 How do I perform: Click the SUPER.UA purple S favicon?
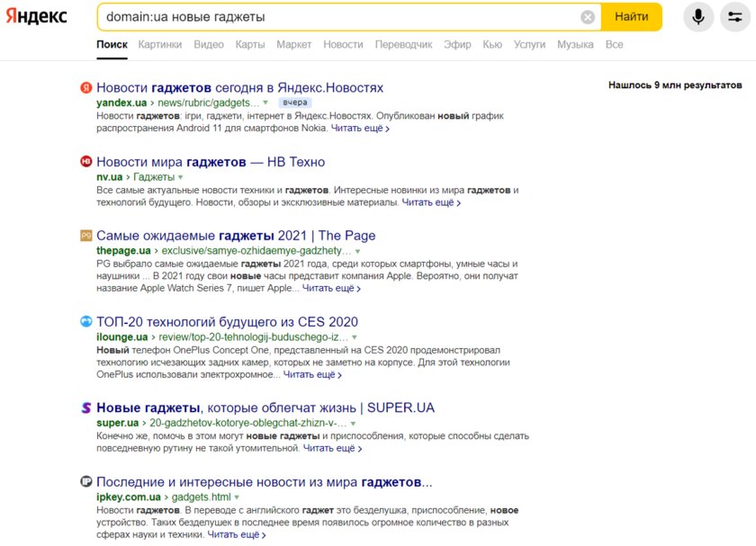(x=85, y=407)
